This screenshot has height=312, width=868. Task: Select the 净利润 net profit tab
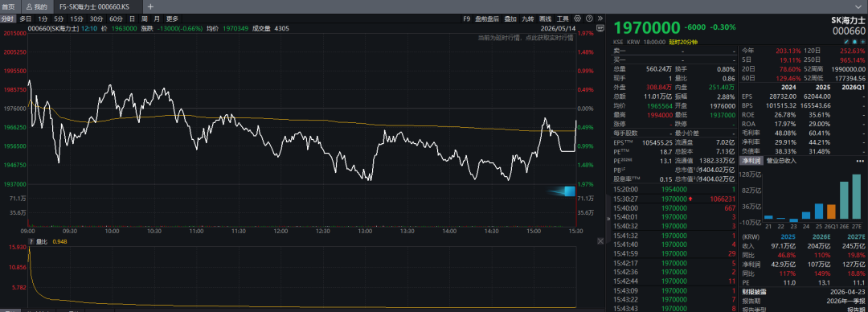tap(751, 161)
